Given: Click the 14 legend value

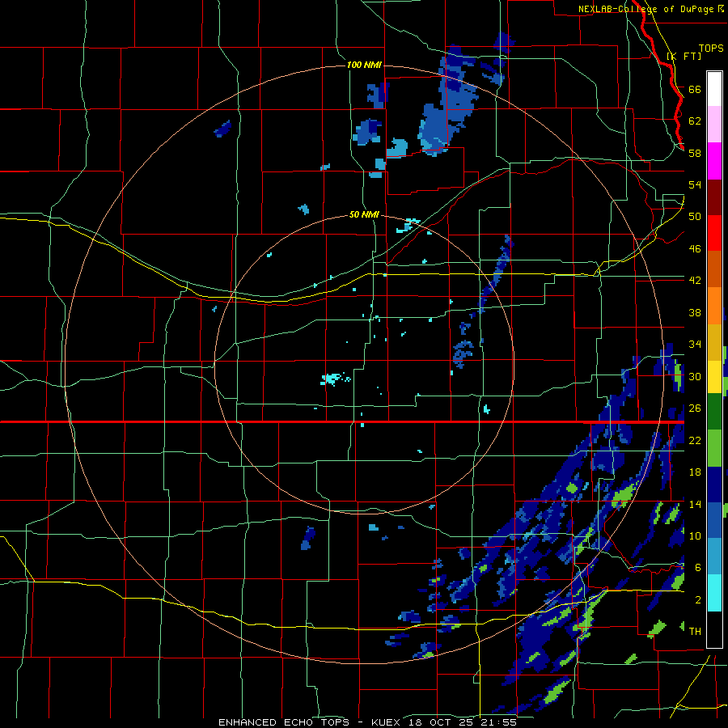Looking at the screenshot, I should [x=695, y=504].
